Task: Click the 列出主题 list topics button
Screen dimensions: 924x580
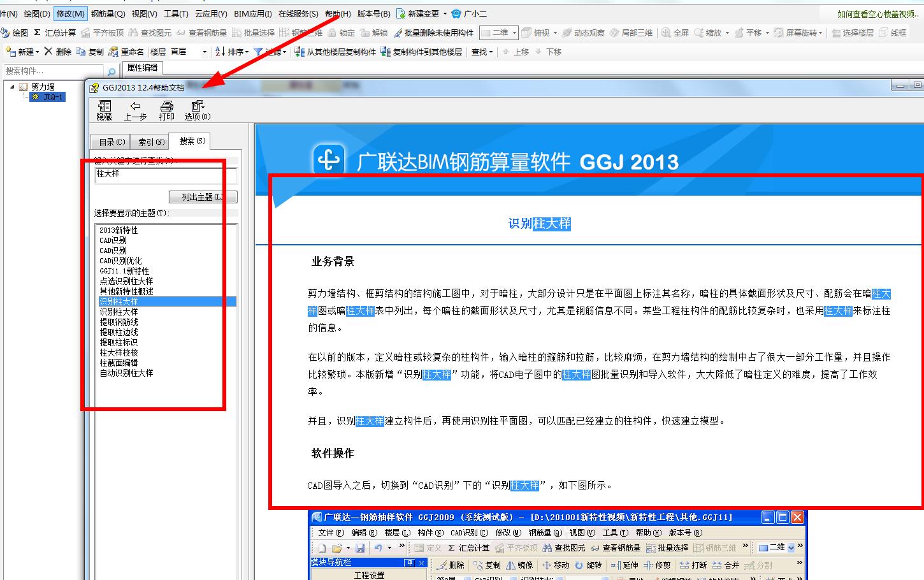Action: click(x=203, y=197)
